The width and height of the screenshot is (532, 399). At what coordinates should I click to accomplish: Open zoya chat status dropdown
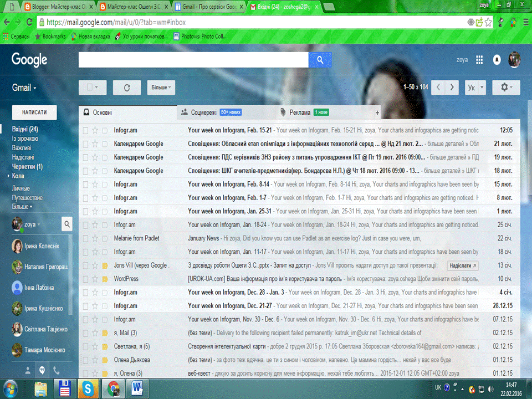(x=39, y=224)
